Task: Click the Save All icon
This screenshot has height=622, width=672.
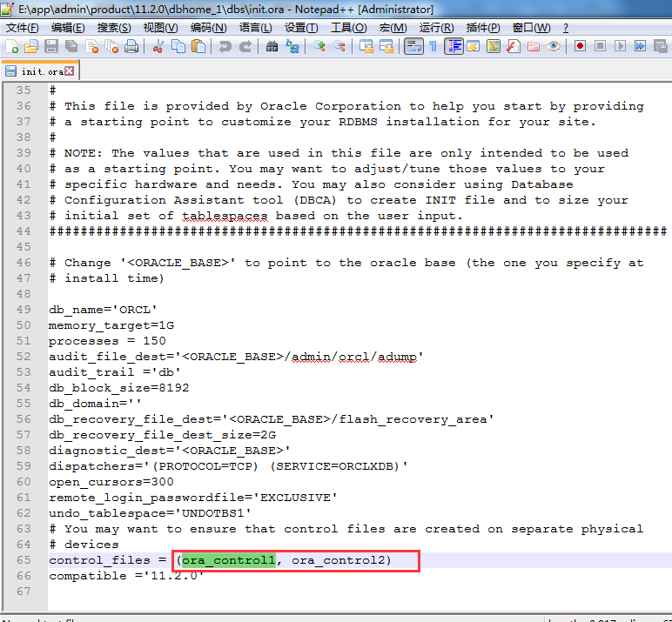Action: pos(71,46)
